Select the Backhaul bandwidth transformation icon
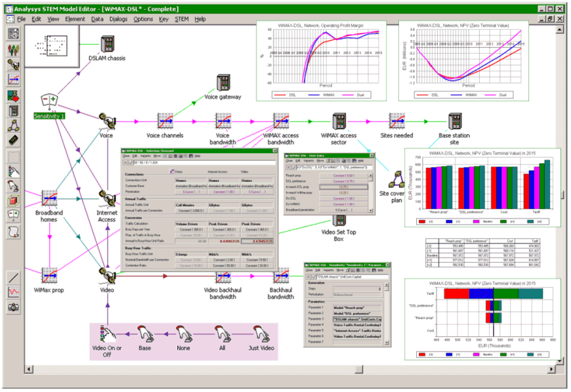This screenshot has width=571, height=392. pos(281,277)
